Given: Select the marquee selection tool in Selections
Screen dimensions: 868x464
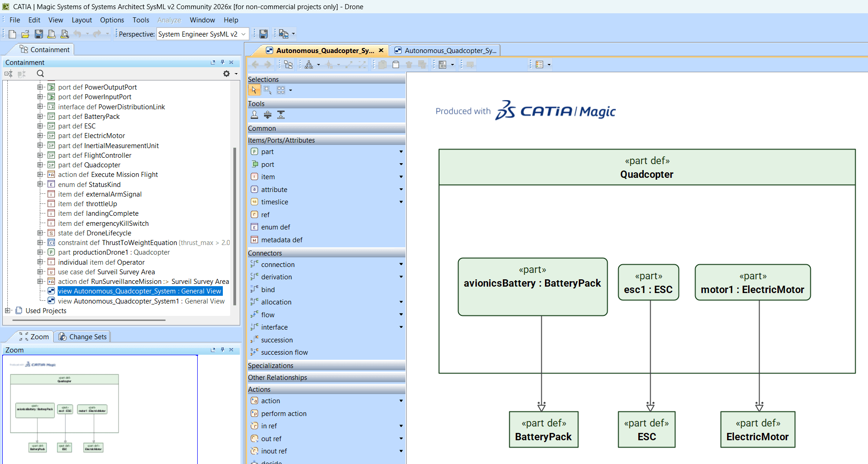Looking at the screenshot, I should click(268, 90).
